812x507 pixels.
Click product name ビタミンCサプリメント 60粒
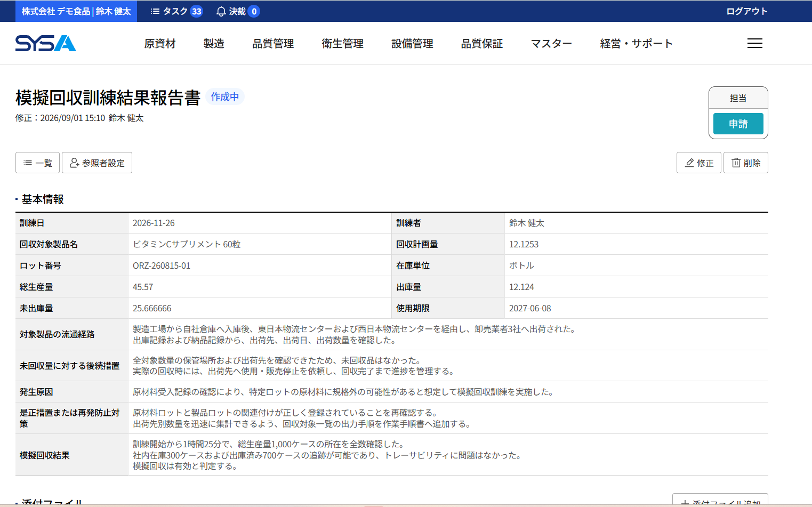[x=187, y=244]
